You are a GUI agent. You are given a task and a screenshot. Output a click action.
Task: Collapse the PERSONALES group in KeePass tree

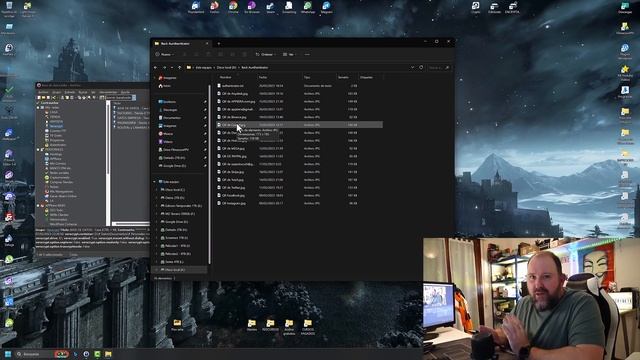pos(38,149)
